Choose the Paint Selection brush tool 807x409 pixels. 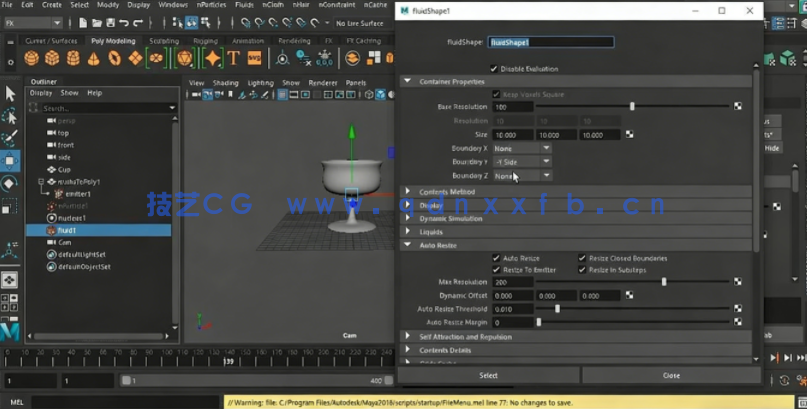point(10,138)
